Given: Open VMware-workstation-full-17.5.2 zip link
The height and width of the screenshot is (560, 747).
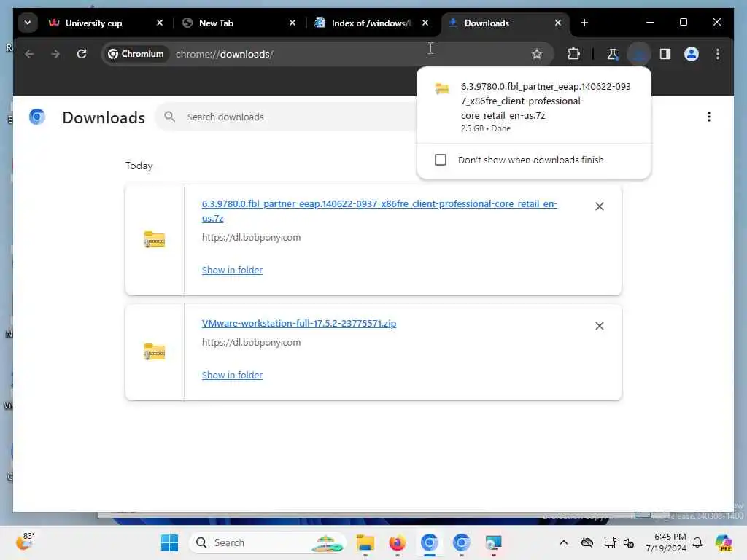Looking at the screenshot, I should click(298, 323).
